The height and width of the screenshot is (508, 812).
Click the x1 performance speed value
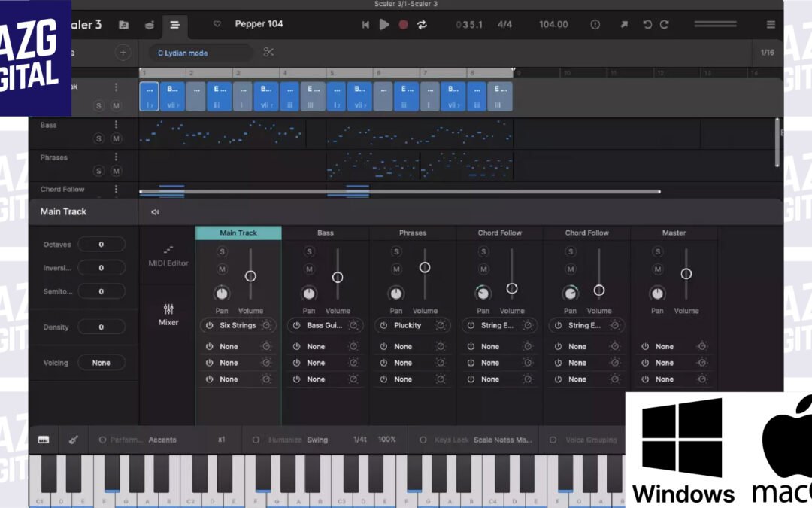222,440
